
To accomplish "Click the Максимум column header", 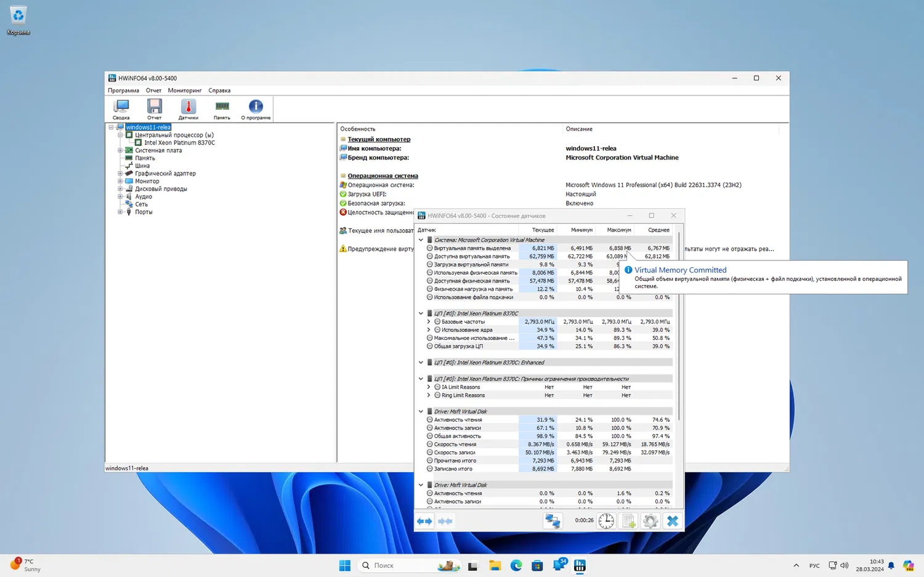I will coord(618,230).
